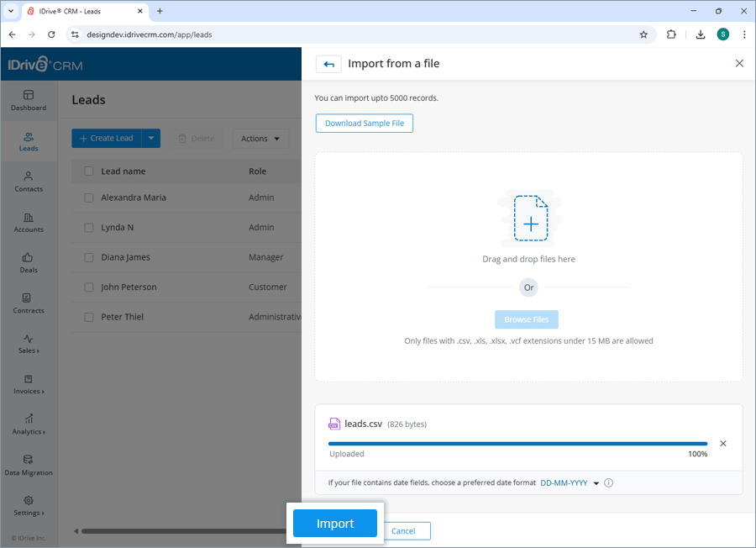
Task: Open the Accounts section
Action: 28,224
